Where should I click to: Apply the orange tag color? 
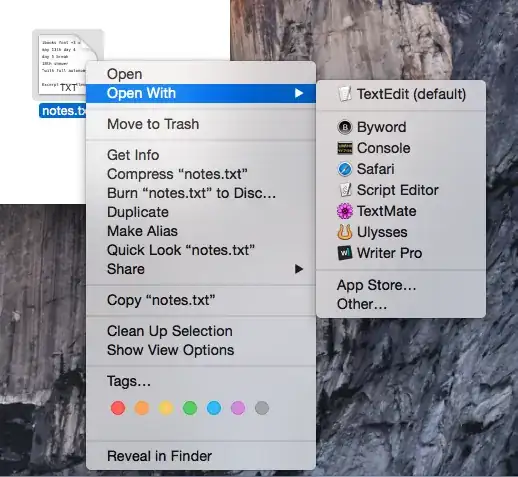click(142, 408)
